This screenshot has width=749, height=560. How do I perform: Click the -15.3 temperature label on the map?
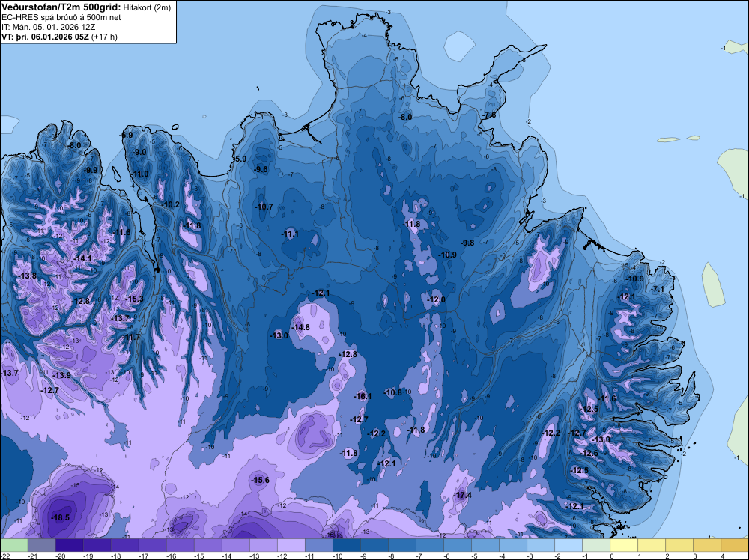[x=134, y=299]
